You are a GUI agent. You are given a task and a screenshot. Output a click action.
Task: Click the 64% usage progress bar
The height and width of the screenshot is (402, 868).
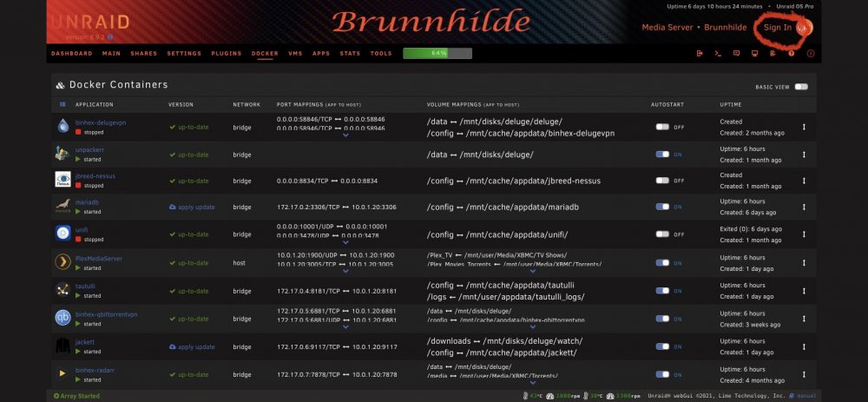437,53
